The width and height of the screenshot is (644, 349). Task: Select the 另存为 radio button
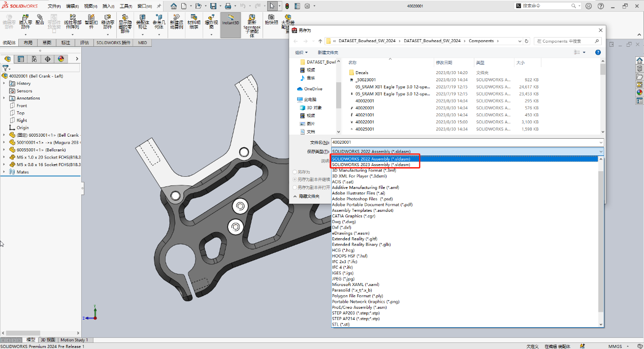tap(295, 172)
